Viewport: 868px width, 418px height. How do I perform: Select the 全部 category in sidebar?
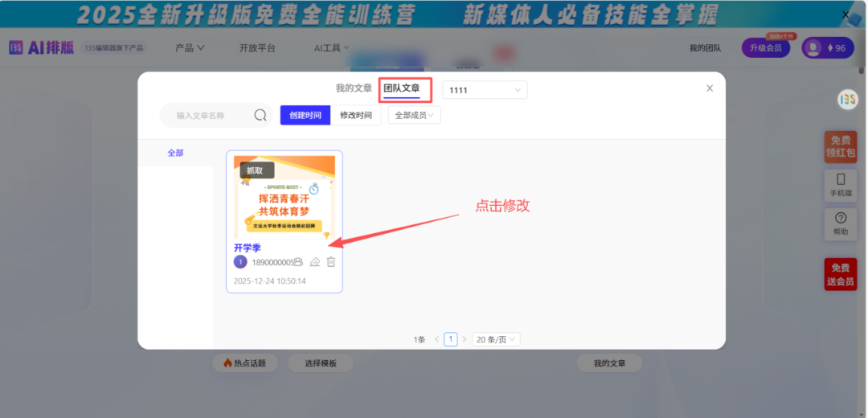(x=175, y=153)
